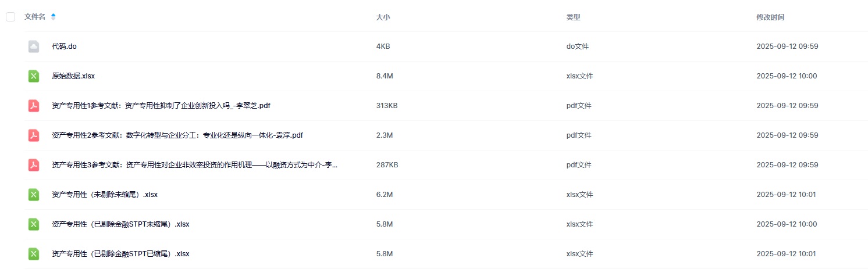The height and width of the screenshot is (276, 868).
Task: Click the 大小 column header
Action: coord(383,17)
